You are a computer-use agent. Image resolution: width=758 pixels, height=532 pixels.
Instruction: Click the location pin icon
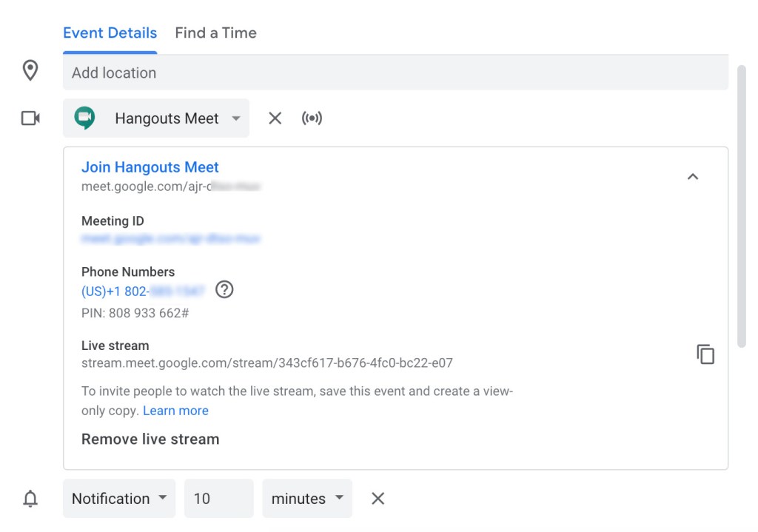[30, 71]
